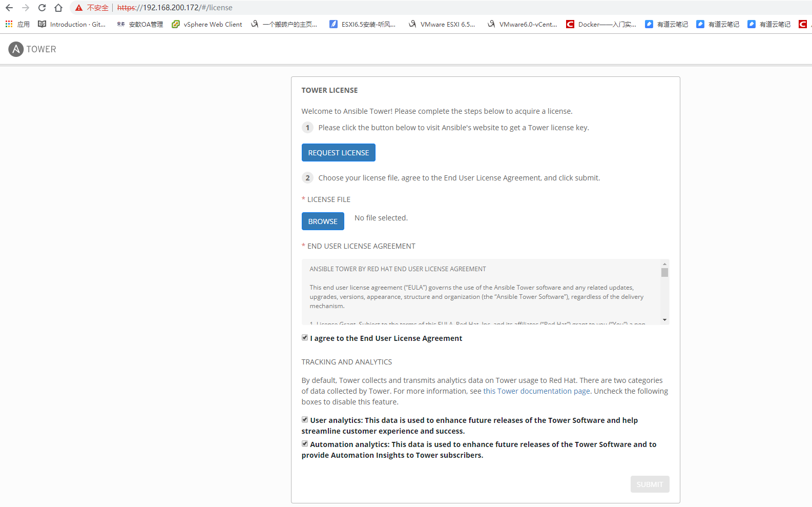Go forward to the next page
Image resolution: width=812 pixels, height=507 pixels.
tap(26, 8)
